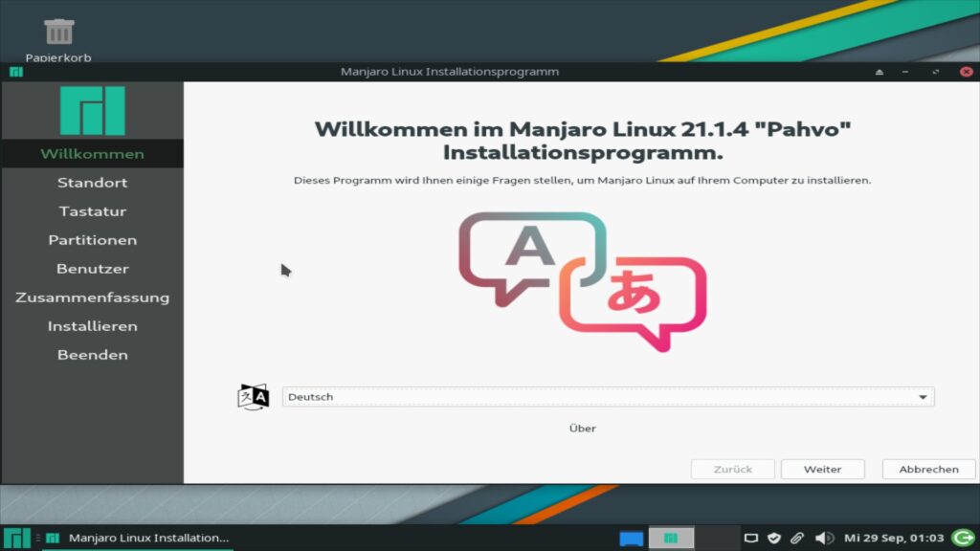
Task: Click the Manjaro logo in installer sidebar
Action: [x=93, y=111]
